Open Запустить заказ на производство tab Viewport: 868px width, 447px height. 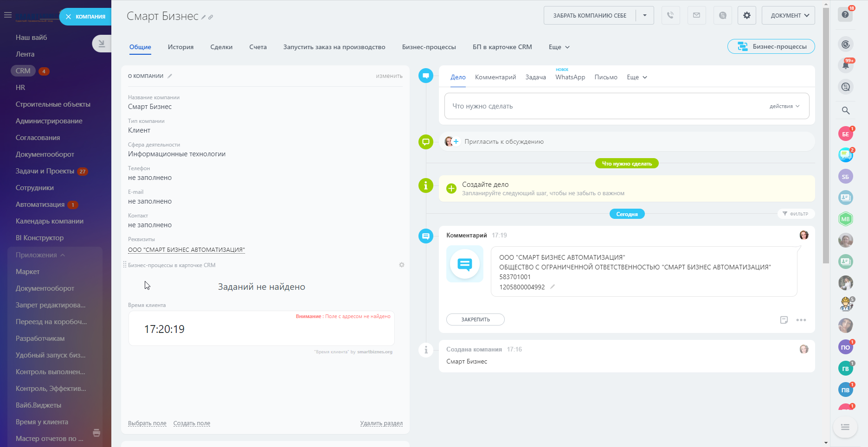(334, 47)
